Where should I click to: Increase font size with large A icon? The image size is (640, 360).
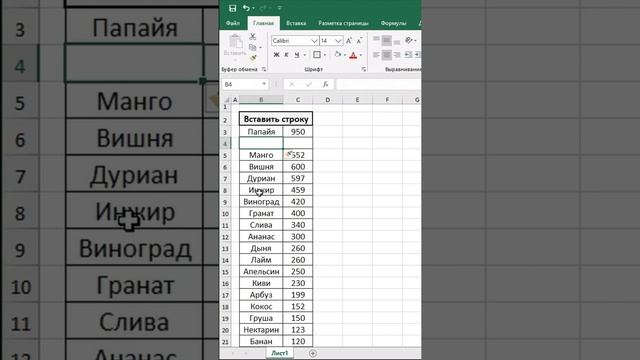pos(349,40)
